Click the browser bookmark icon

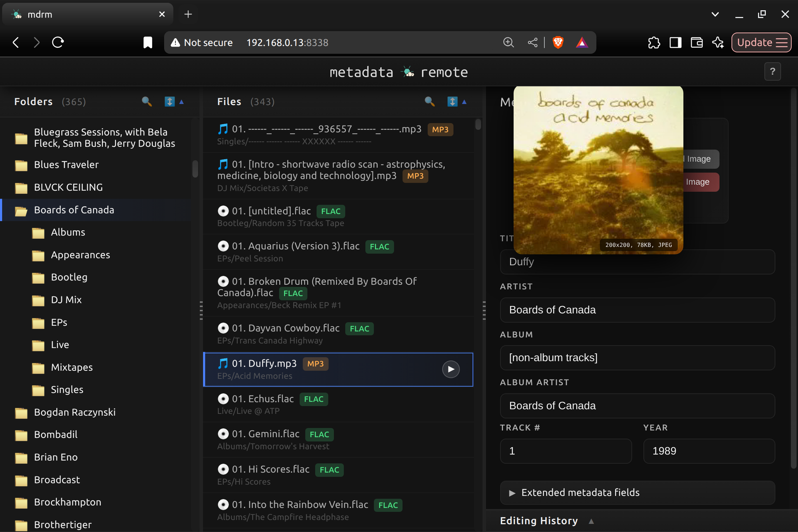point(148,42)
